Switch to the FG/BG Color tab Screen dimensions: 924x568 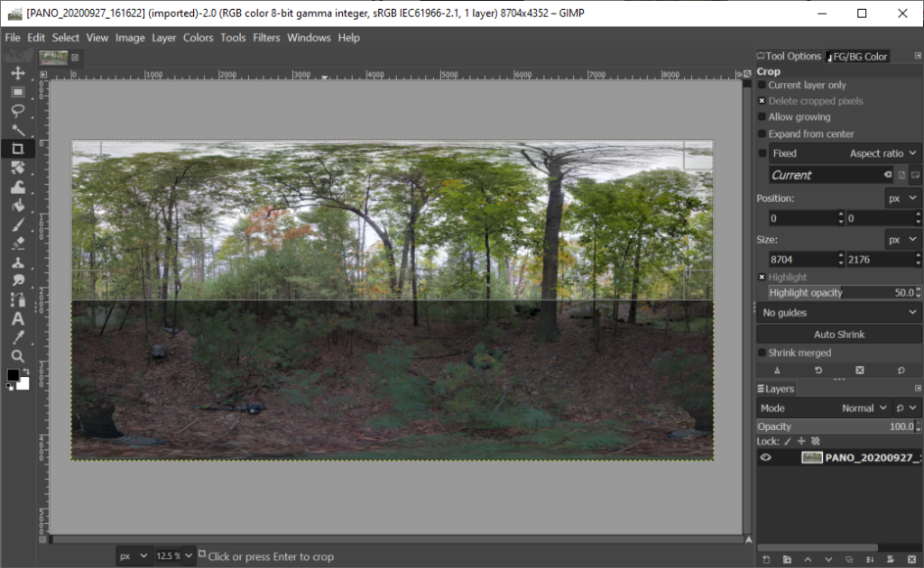(x=858, y=56)
